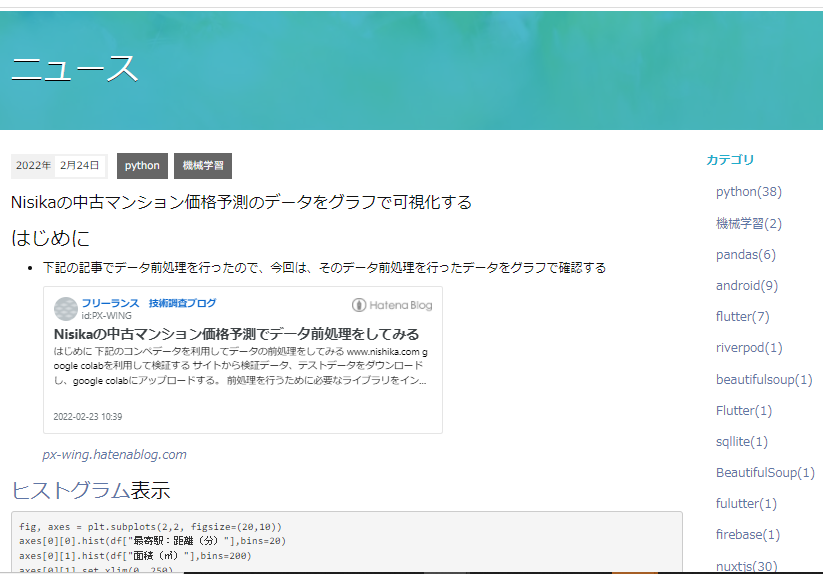Click the code line fig, axes = plt.subplots
823x574 pixels.
(151, 527)
